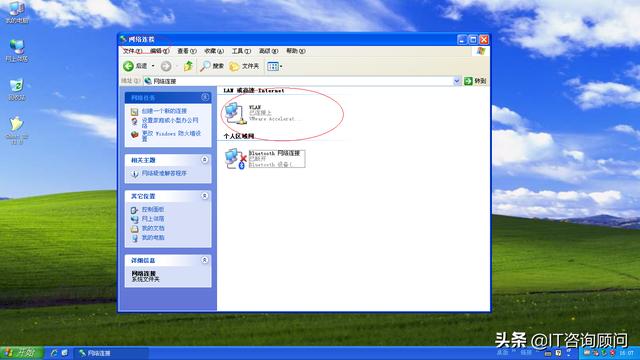Viewport: 640px width, 360px height.
Task: Select the Bluetooth network connection icon
Action: tap(236, 159)
